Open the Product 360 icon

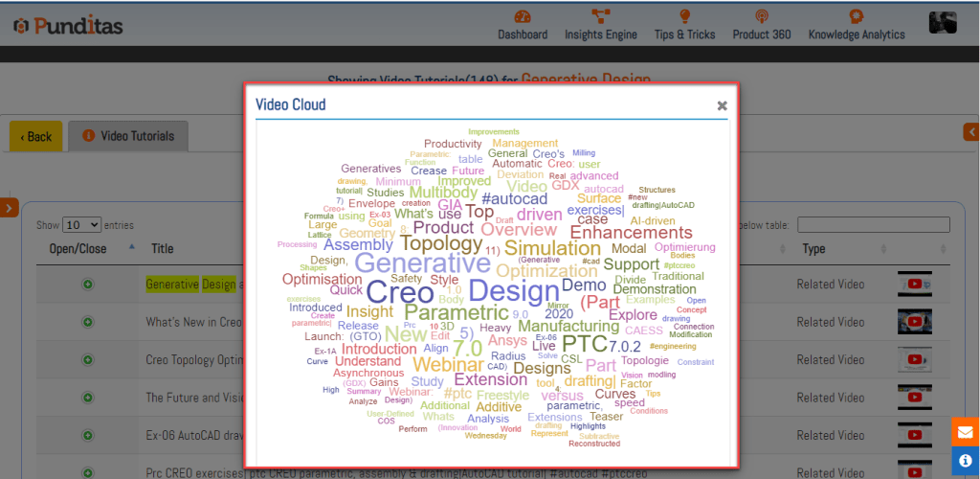pos(762,16)
